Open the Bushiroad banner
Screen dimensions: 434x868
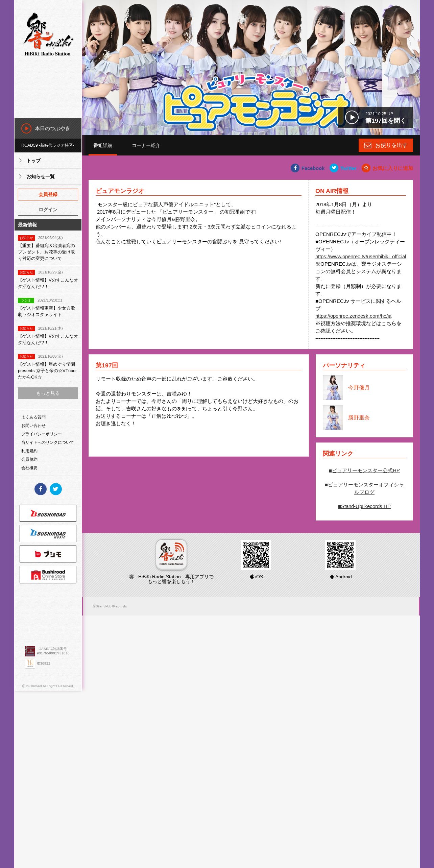tap(48, 513)
